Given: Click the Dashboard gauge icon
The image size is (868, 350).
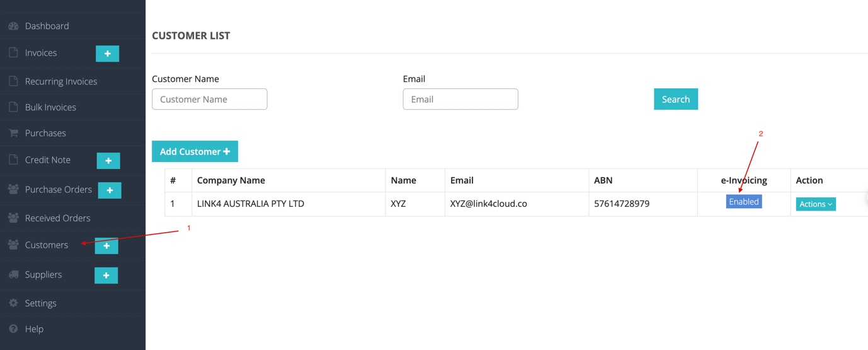Looking at the screenshot, I should click(x=13, y=26).
